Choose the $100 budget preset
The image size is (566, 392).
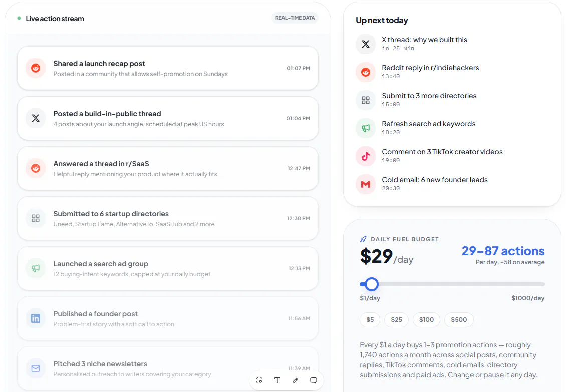coord(426,320)
